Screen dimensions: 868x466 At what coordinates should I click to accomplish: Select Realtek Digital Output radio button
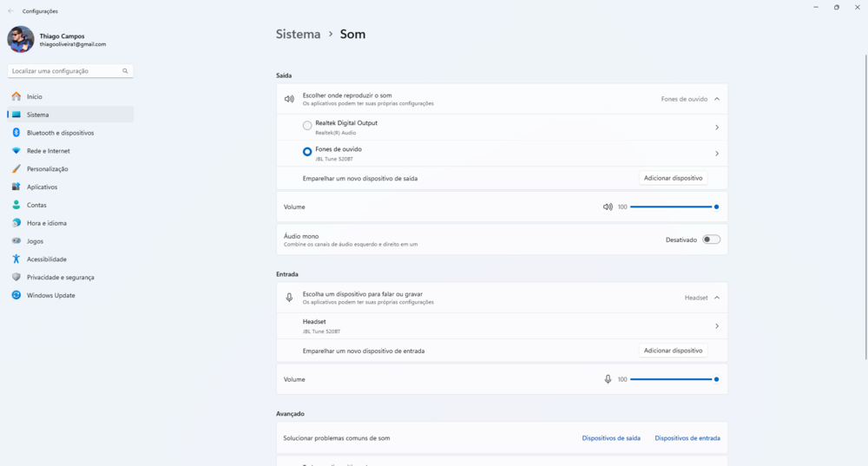coord(307,126)
